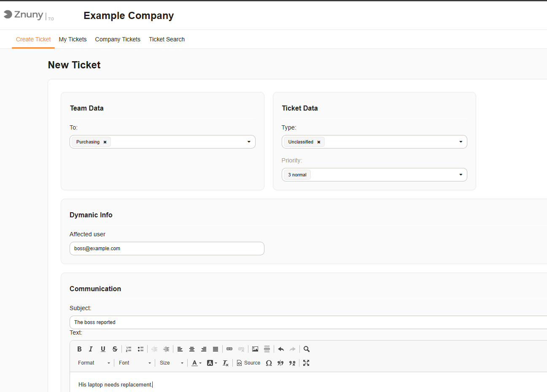Open the Format dropdown
Viewport: 547px width, 392px height.
[x=94, y=363]
